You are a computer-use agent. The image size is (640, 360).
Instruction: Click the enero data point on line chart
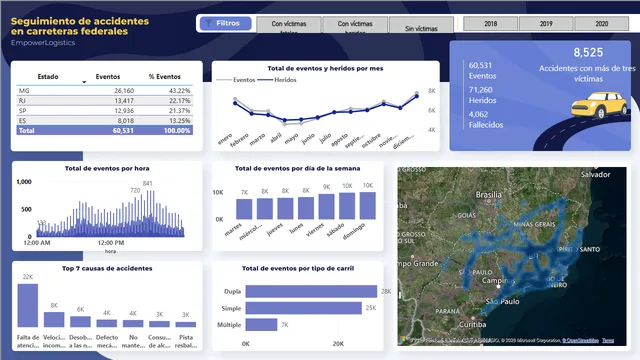[235, 103]
